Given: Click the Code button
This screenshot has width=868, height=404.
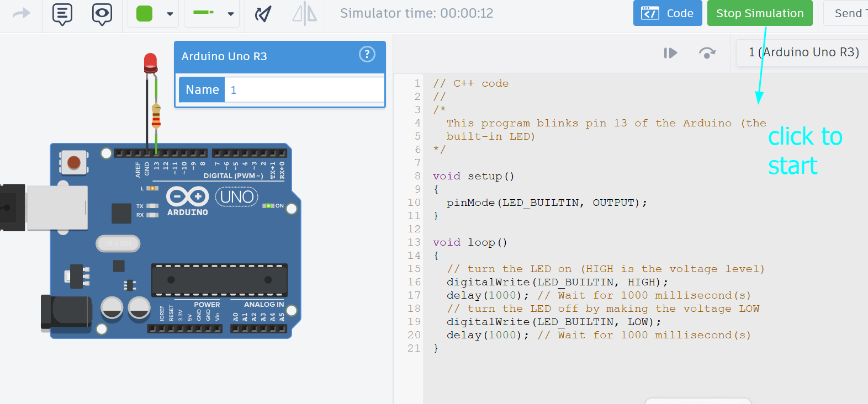Looking at the screenshot, I should click(668, 13).
